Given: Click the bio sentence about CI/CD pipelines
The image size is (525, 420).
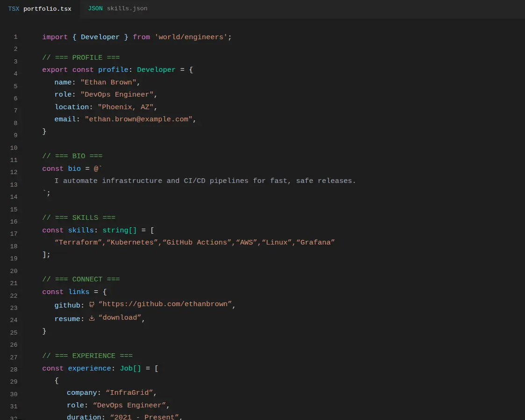Looking at the screenshot, I should 205,181.
